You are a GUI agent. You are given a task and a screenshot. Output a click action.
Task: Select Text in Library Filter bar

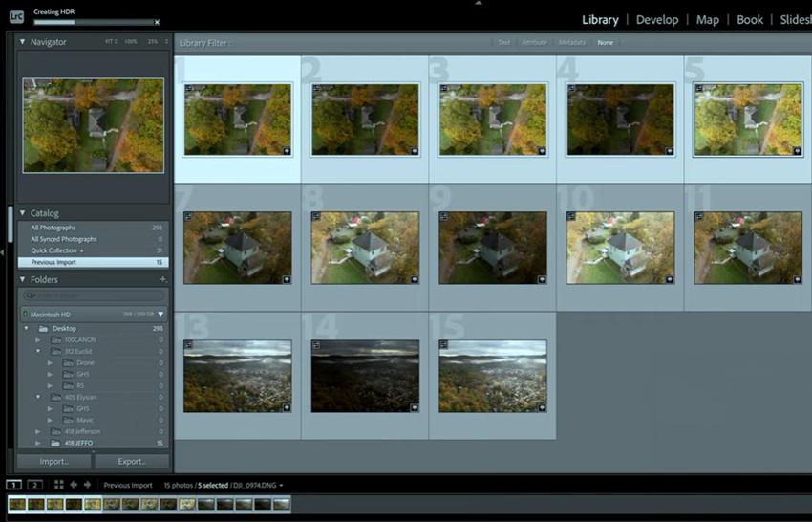(x=503, y=42)
